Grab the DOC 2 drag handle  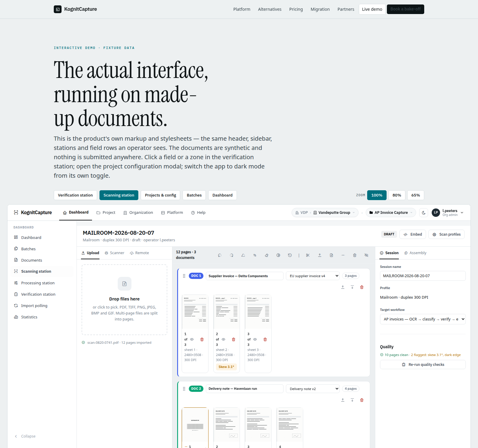184,389
